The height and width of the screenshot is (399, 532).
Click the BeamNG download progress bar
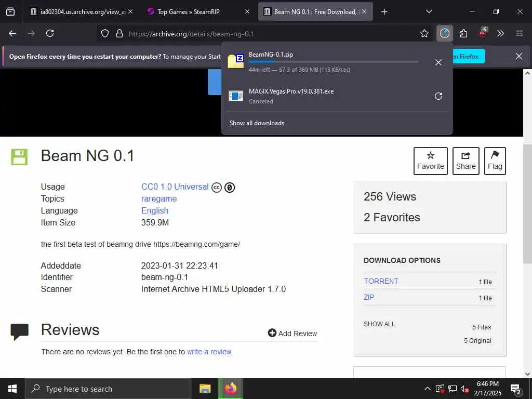pyautogui.click(x=334, y=62)
